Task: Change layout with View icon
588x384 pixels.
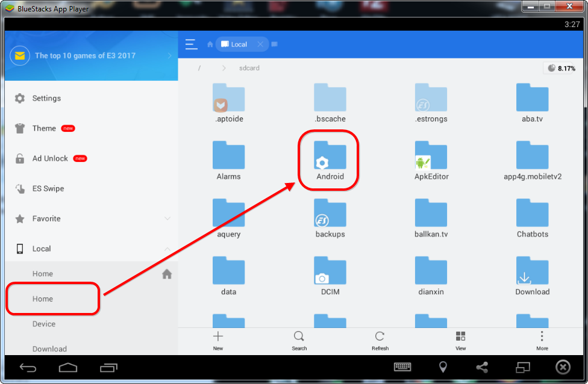Action: 461,337
